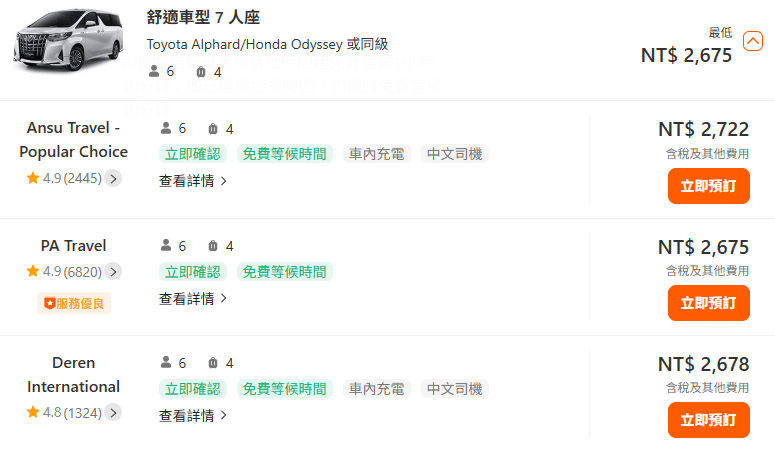Click the star rating icon for Ansu Travel
This screenshot has width=775, height=449.
(33, 178)
